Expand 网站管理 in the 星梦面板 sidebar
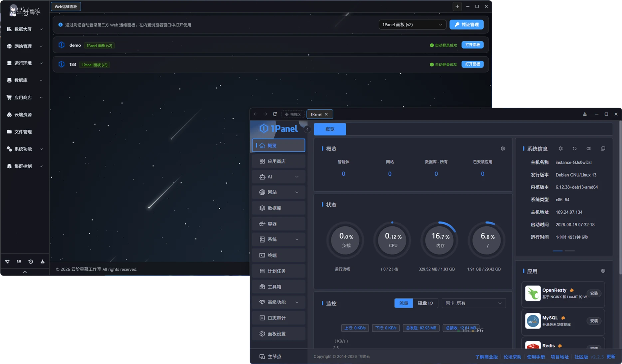The height and width of the screenshot is (364, 622). click(25, 46)
